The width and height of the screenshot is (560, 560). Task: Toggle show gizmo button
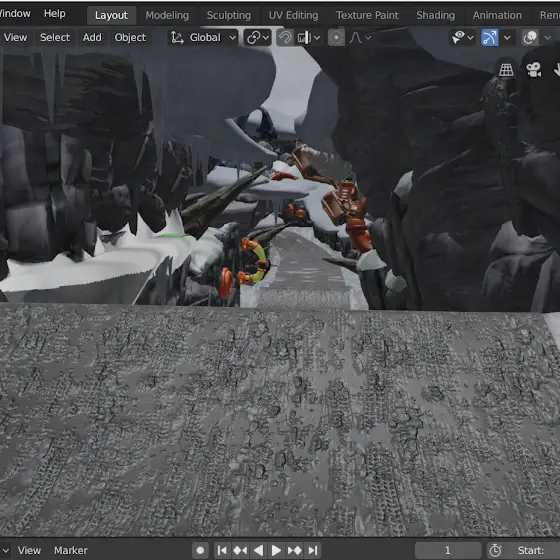[x=489, y=38]
